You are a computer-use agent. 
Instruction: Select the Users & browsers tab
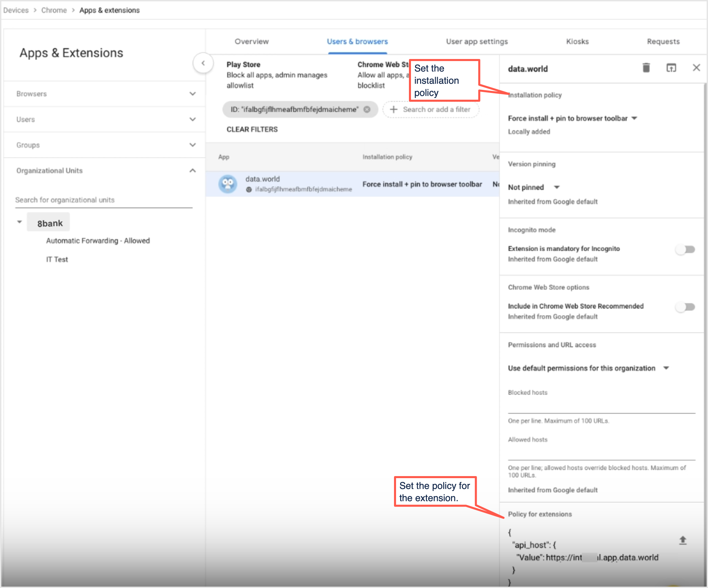(357, 41)
